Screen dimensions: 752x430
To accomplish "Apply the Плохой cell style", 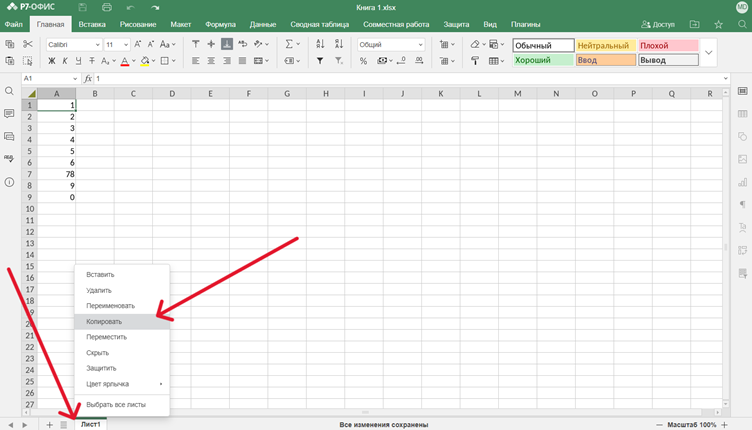I will pyautogui.click(x=667, y=45).
